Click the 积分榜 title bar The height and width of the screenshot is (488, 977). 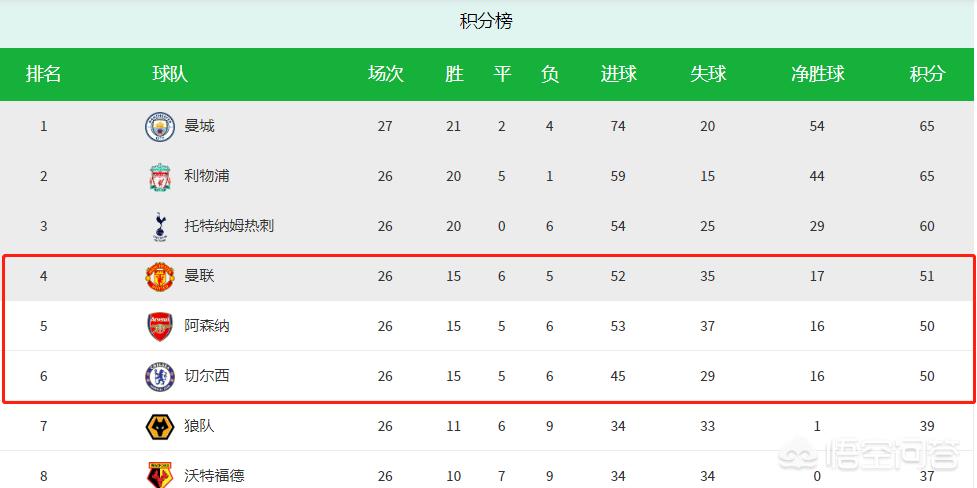pos(487,22)
